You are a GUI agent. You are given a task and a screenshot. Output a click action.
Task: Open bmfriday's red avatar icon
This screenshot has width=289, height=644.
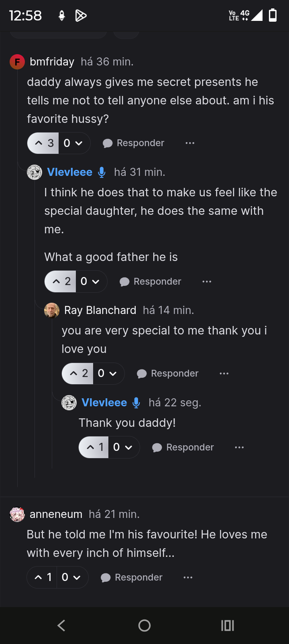tap(17, 62)
